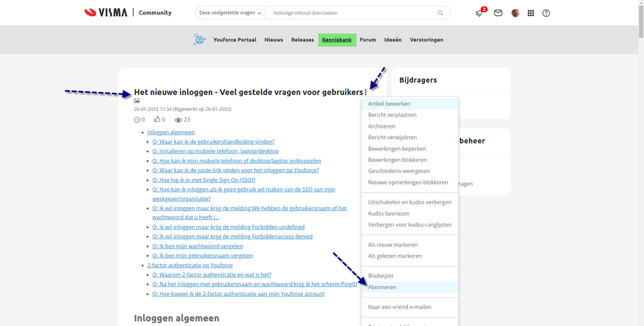This screenshot has height=326, width=644.
Task: Open link about inloggen zonder SSO van werkgever
Action: (244, 194)
